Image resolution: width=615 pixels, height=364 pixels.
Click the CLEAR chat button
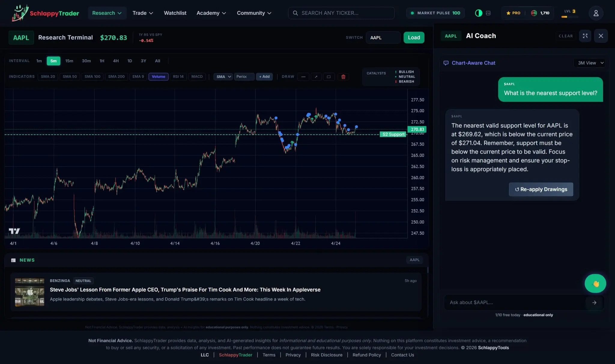click(x=566, y=36)
